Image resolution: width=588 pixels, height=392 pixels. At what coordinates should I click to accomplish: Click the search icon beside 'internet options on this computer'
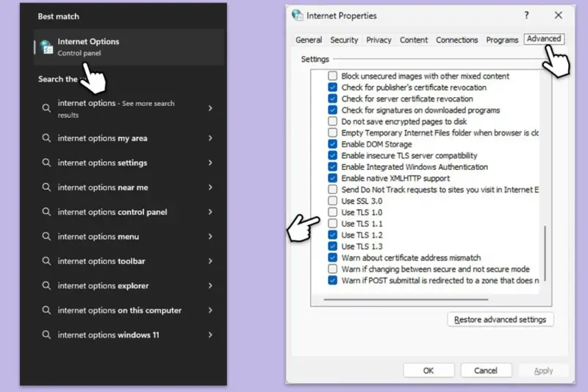click(x=46, y=310)
